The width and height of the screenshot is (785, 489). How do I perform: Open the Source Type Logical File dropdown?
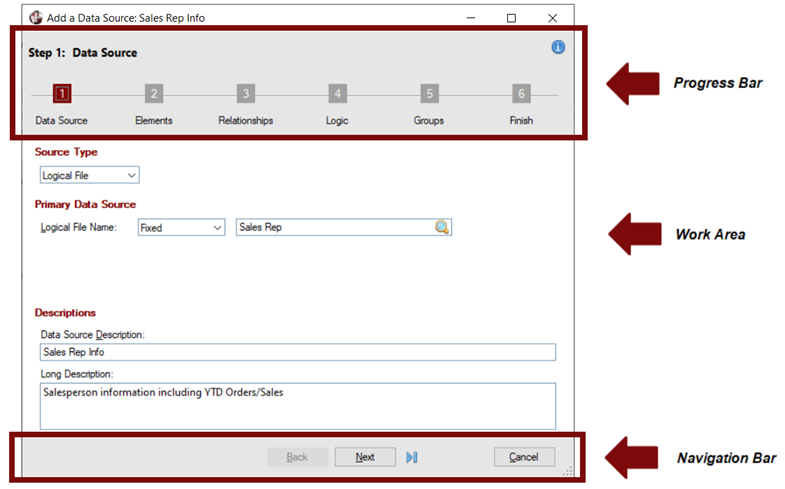pos(89,175)
